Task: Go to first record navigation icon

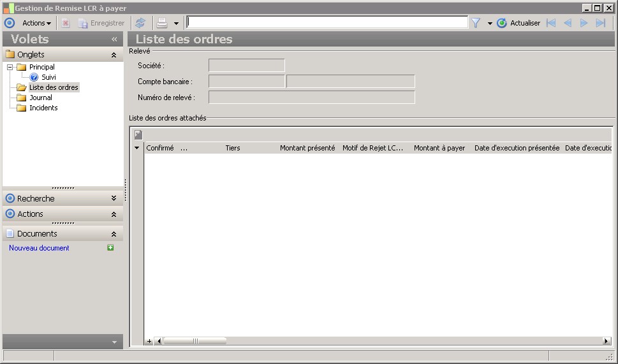Action: (551, 23)
